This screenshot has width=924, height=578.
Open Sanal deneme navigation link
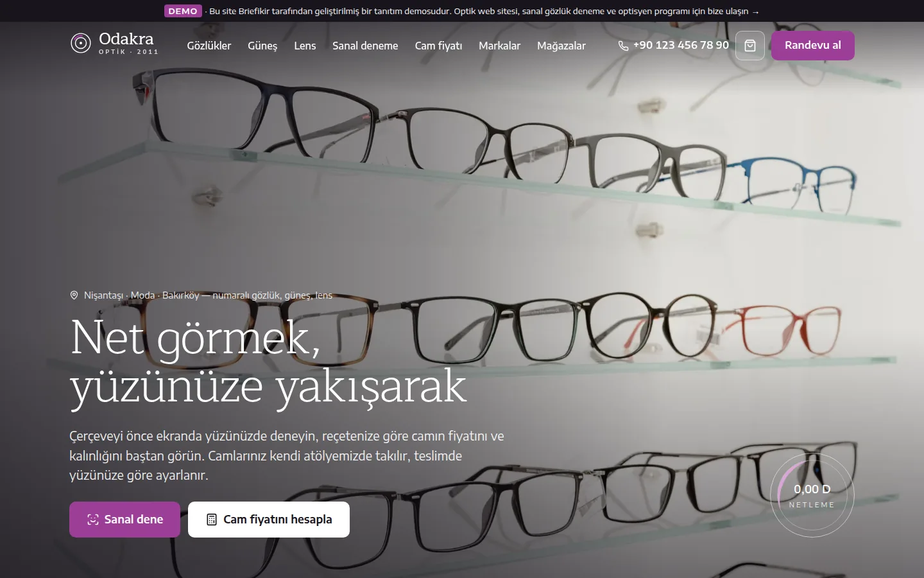(x=365, y=46)
